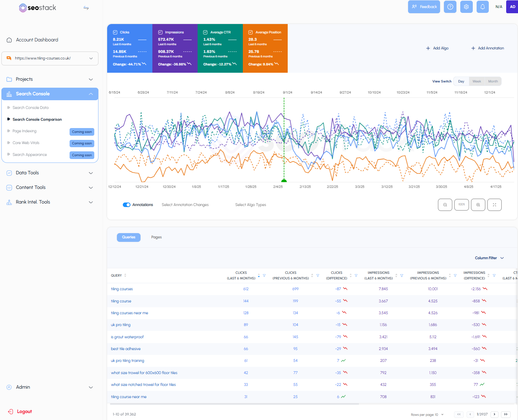Screen dimensions: 518x420
Task: Click the Add Annotation button
Action: pyautogui.click(x=487, y=48)
